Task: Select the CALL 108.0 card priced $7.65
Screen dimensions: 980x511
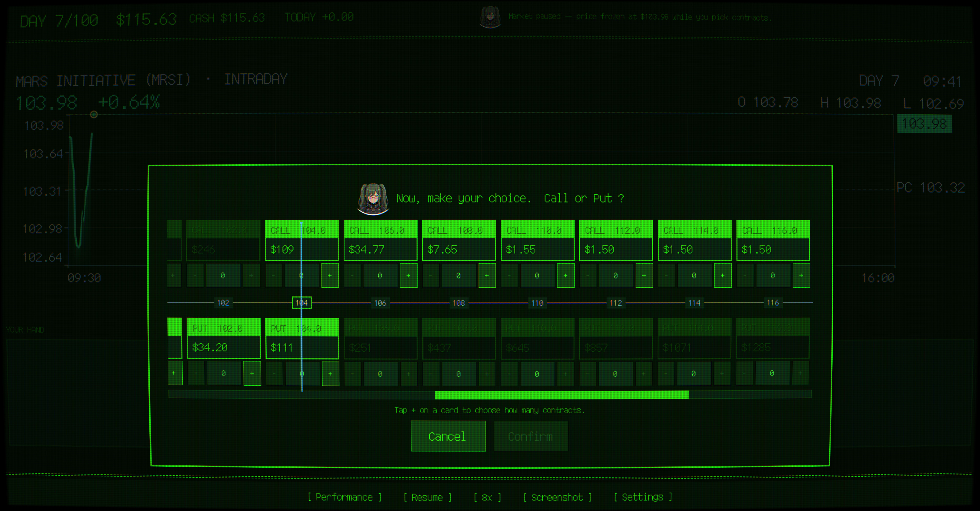Action: click(459, 241)
